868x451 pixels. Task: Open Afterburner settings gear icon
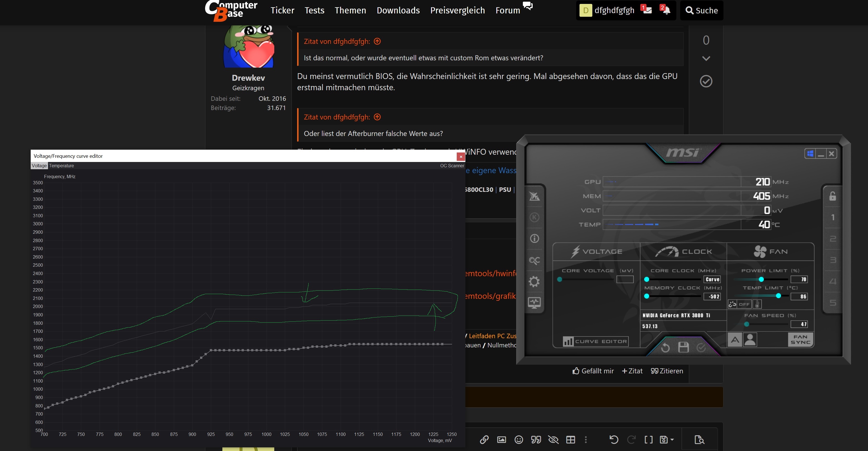click(534, 282)
